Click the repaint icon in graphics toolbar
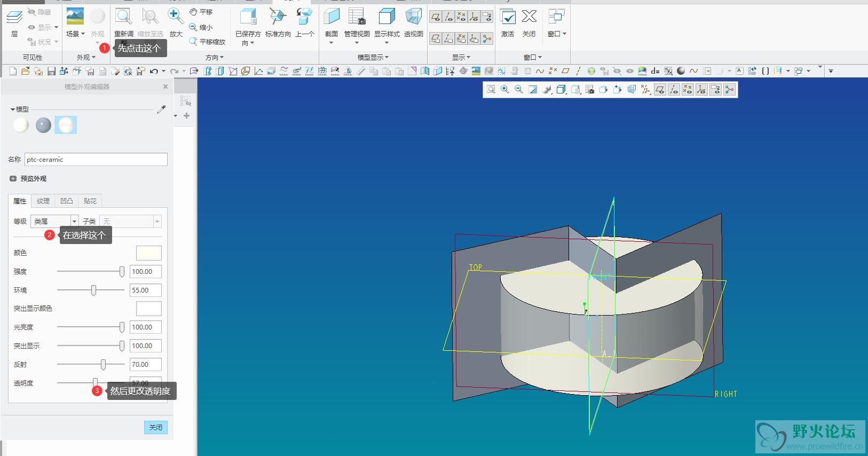 (x=533, y=90)
